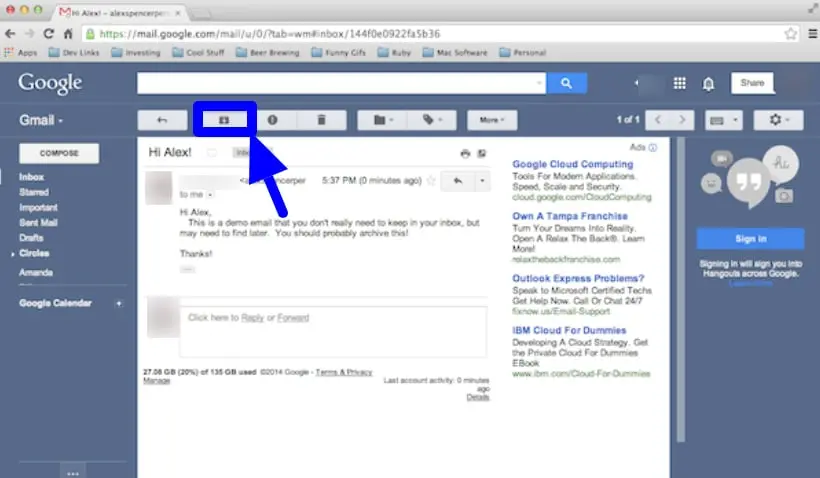Open the Starred folder
This screenshot has height=478, width=820.
tap(34, 192)
